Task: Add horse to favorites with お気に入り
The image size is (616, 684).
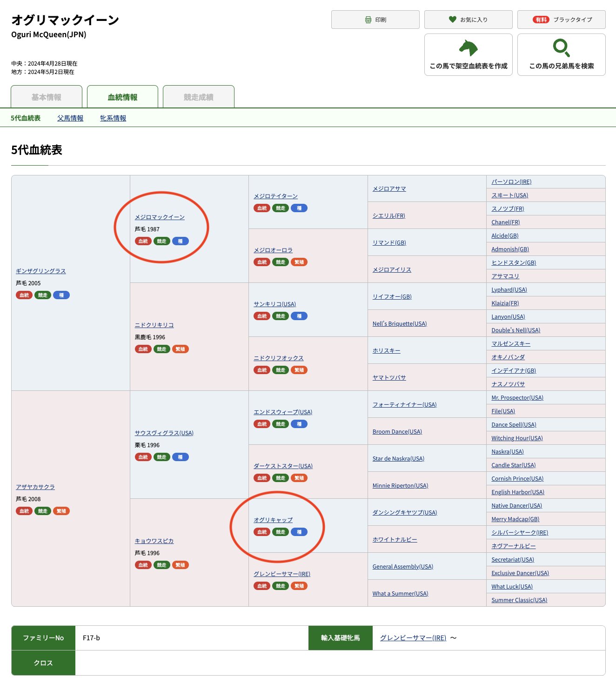Action: coord(469,20)
